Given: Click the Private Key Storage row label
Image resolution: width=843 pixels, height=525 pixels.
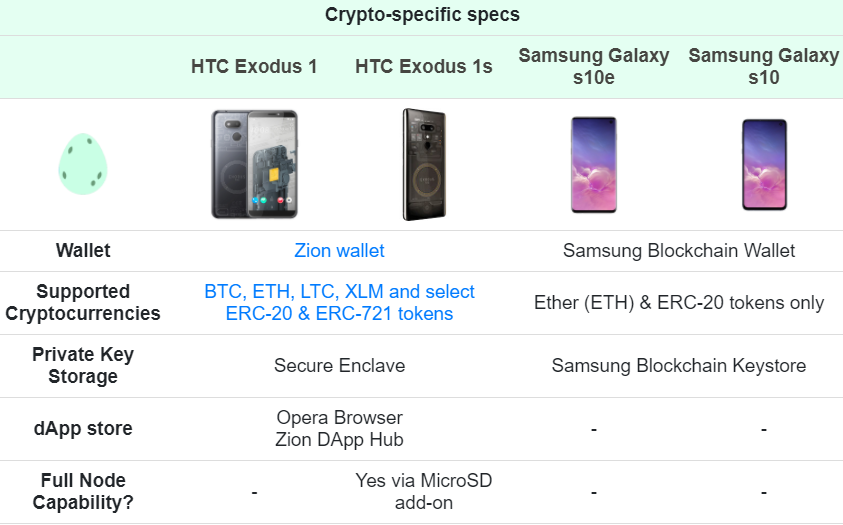Looking at the screenshot, I should coord(83,365).
